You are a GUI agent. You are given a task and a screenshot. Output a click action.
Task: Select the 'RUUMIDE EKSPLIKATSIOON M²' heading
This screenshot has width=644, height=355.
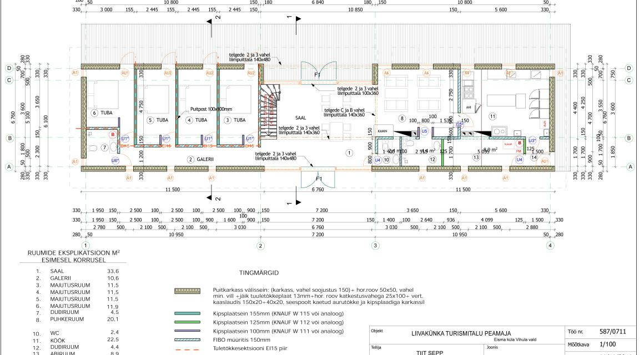pyautogui.click(x=73, y=253)
